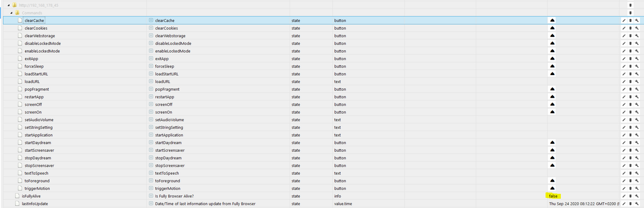Edit the isFullyAlive object with pencil icon
Viewport: 644px width, 208px height.
[x=624, y=196]
